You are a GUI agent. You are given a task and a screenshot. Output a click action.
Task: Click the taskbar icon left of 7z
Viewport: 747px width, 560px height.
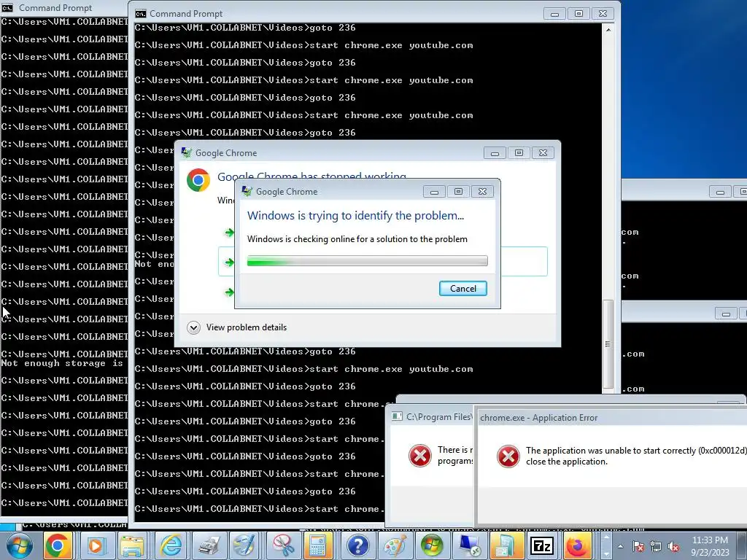tap(506, 545)
